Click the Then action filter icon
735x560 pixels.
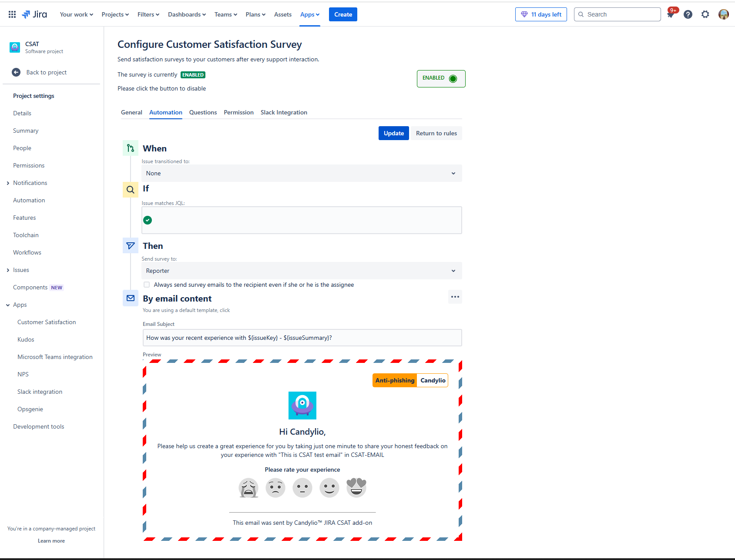(131, 246)
